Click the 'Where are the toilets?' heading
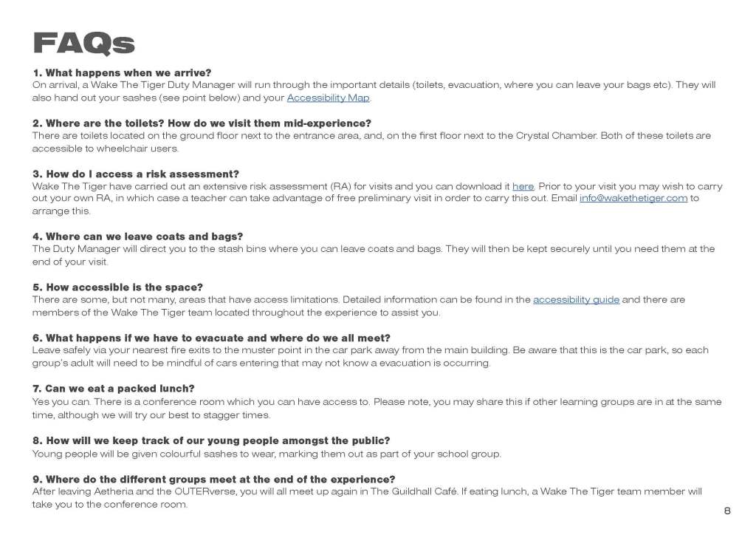756x535 pixels. (202, 123)
